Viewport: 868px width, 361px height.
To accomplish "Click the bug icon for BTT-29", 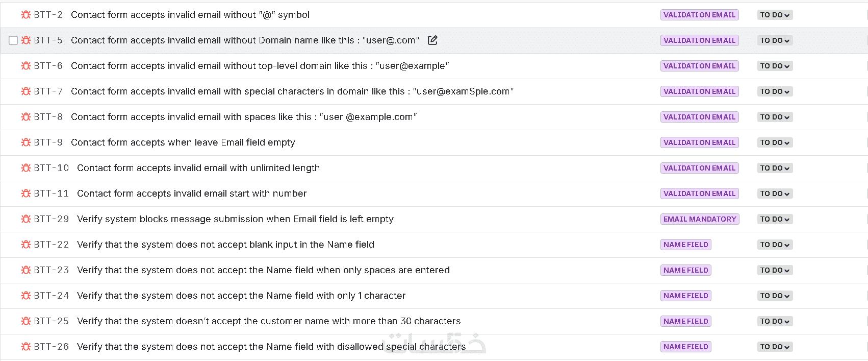I will [x=26, y=219].
